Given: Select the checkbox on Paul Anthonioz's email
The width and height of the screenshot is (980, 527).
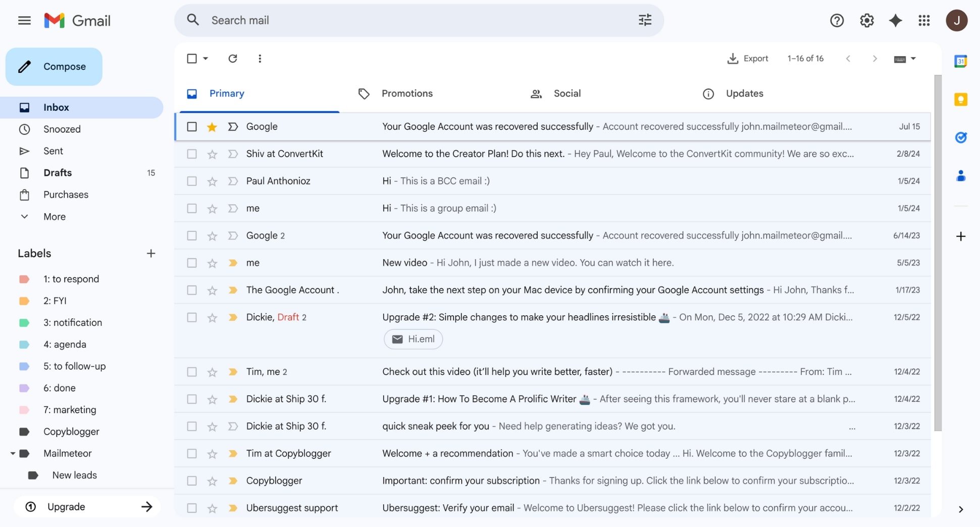Looking at the screenshot, I should 192,181.
